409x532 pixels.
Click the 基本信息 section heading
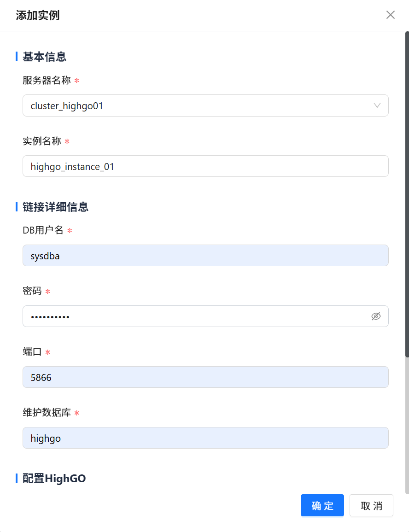44,57
